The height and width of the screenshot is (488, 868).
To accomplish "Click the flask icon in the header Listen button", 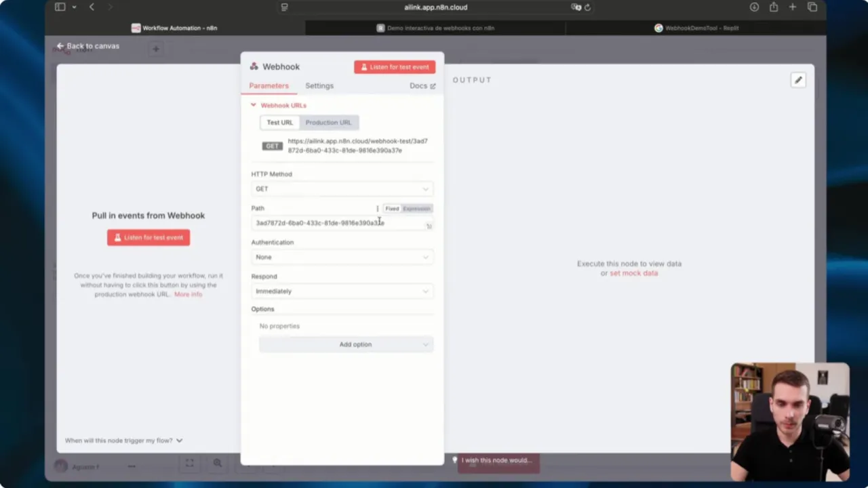I will (x=363, y=67).
